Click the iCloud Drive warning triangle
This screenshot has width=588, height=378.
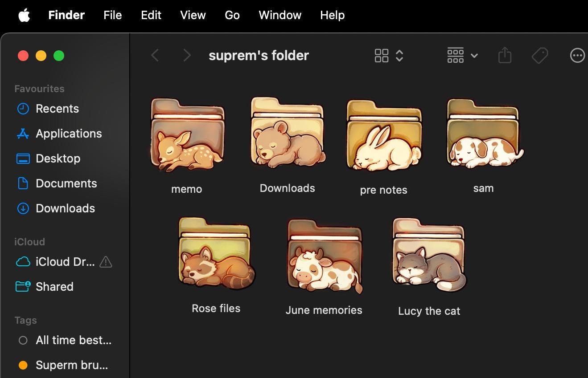[106, 262]
